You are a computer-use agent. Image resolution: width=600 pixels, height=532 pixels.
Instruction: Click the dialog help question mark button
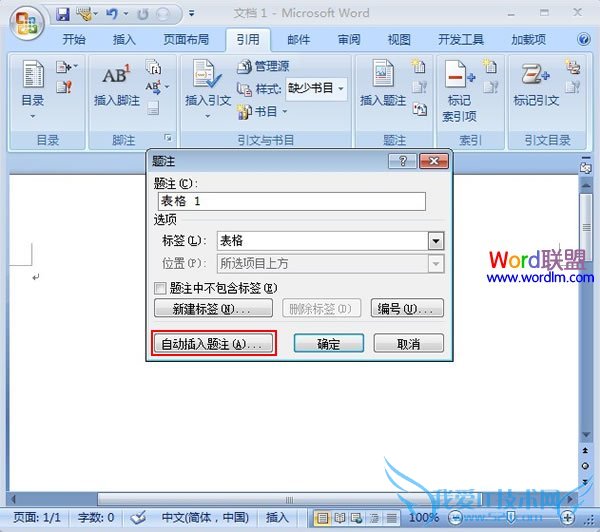(x=402, y=161)
